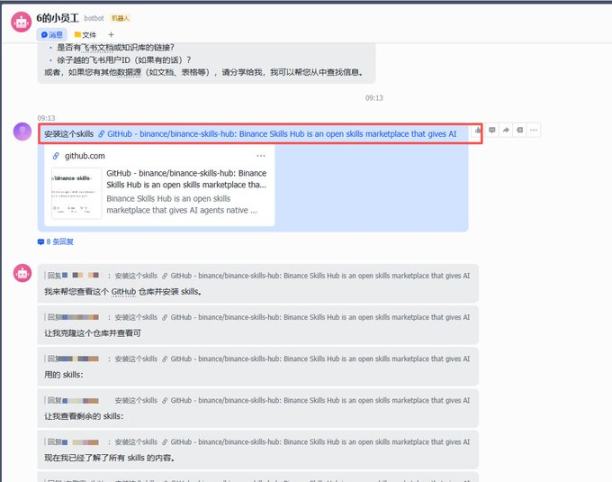612x482 pixels.
Task: Click the purple sender avatar beside the message
Action: pyautogui.click(x=21, y=132)
